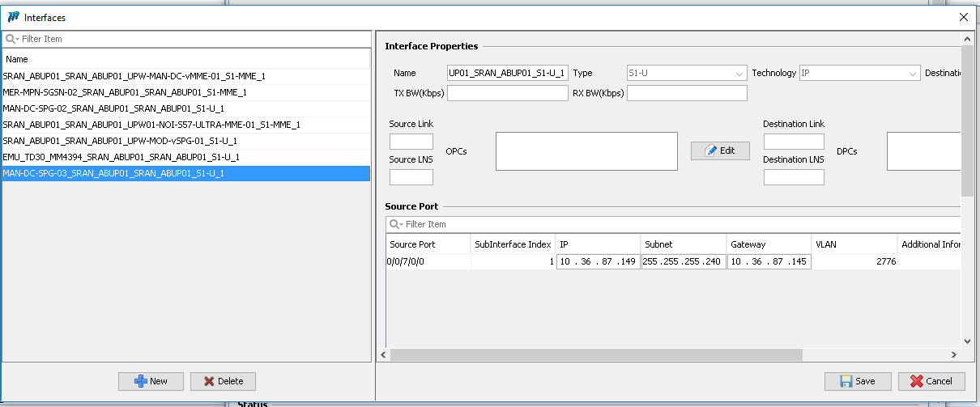The image size is (980, 407).
Task: Delete the selected interface
Action: (223, 381)
